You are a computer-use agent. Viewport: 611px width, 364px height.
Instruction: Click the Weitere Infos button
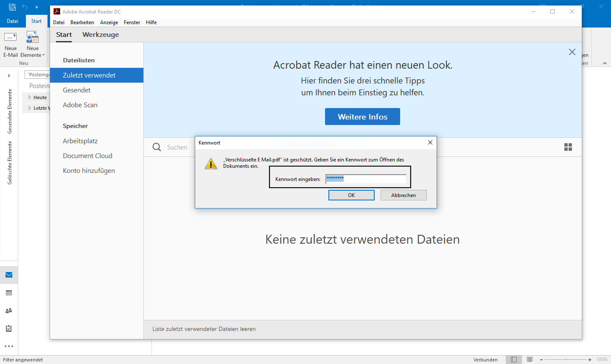(362, 117)
